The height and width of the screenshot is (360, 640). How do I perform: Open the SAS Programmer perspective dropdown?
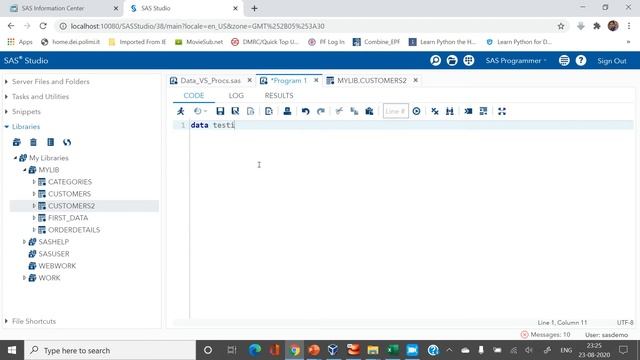coord(516,60)
